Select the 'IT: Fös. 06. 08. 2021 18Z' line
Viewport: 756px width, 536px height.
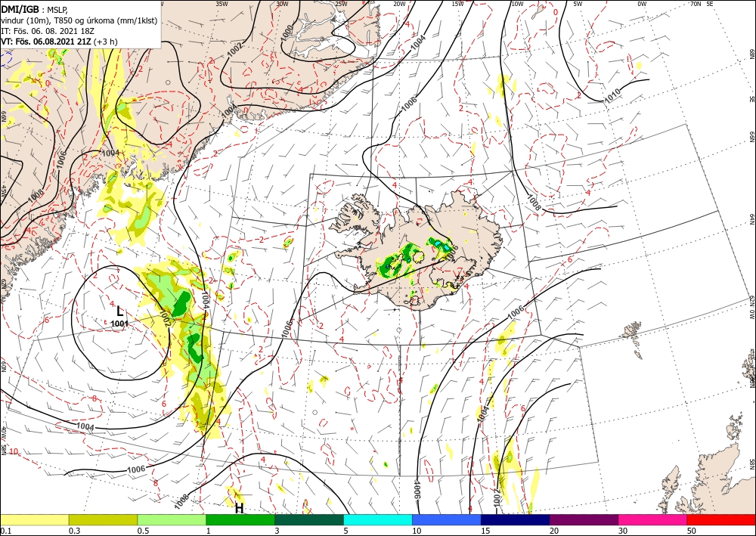click(47, 31)
